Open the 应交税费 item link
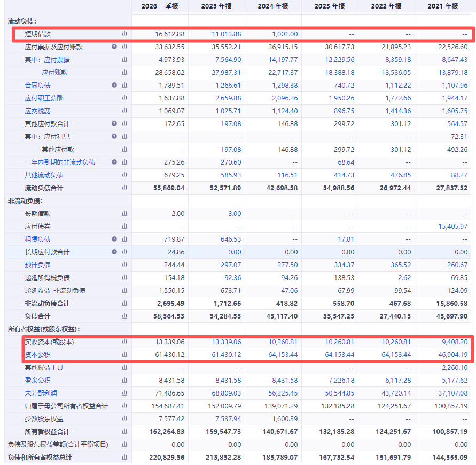The width and height of the screenshot is (476, 465). tap(37, 111)
